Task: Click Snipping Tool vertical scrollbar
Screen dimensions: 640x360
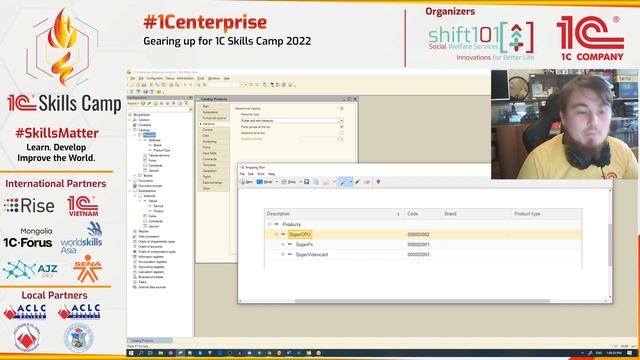Action: coord(610,244)
